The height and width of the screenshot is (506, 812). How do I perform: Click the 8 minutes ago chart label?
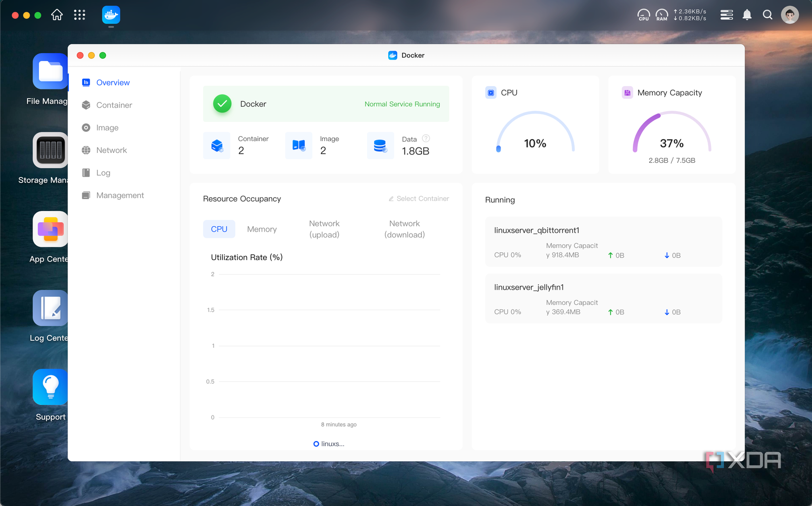[x=339, y=424]
